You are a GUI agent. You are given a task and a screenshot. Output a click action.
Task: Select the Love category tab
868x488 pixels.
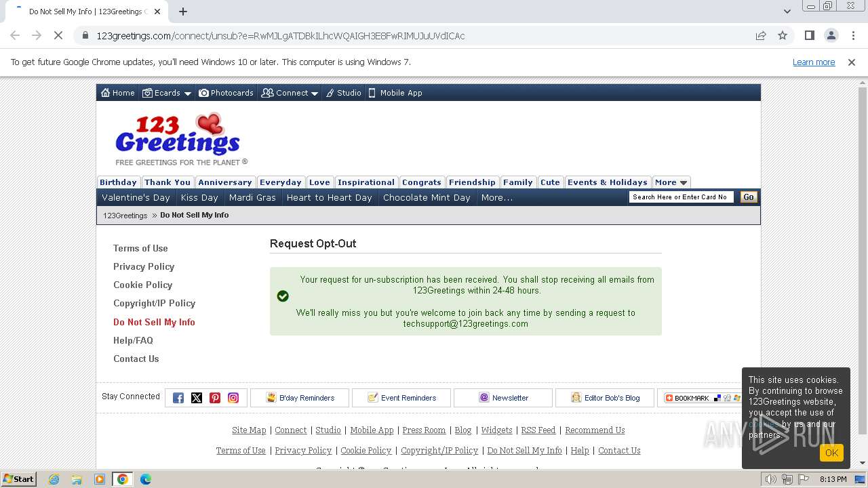[319, 182]
